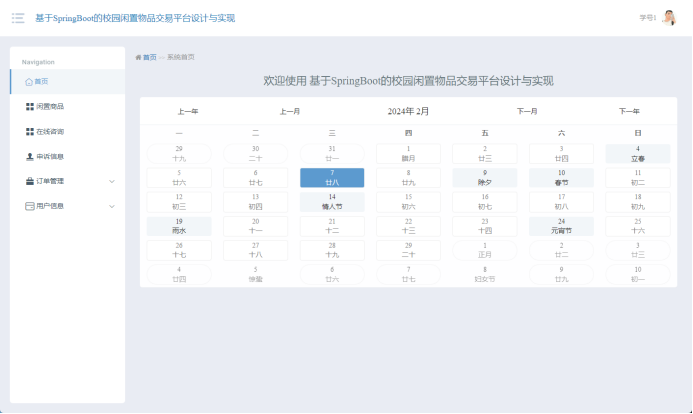Go to previous month with 上一月
This screenshot has width=693, height=414.
click(290, 111)
